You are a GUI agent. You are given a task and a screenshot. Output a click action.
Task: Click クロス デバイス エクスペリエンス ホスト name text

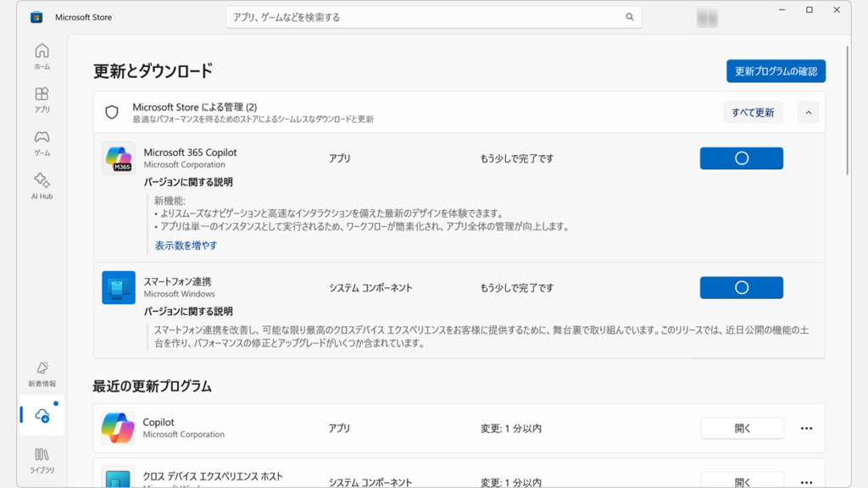point(213,476)
